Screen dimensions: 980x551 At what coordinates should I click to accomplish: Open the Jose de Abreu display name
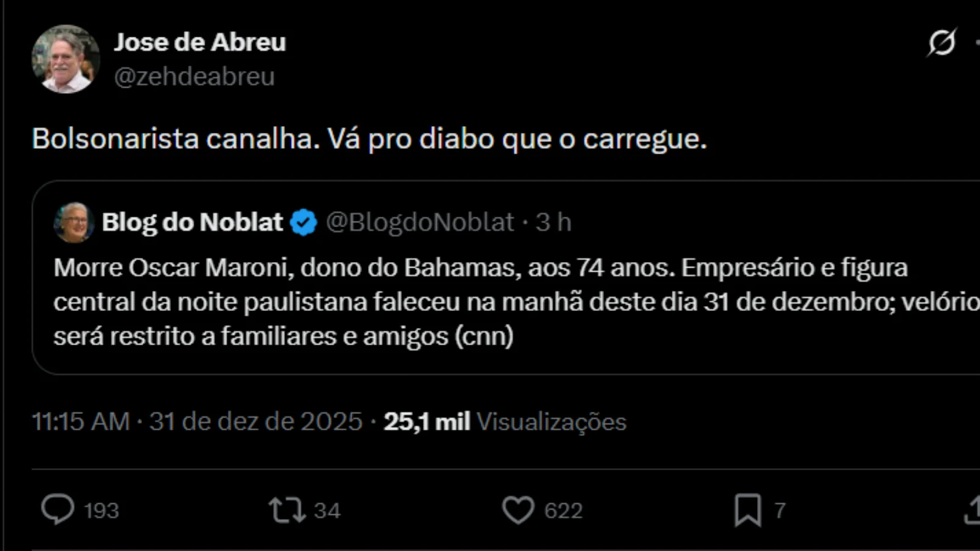pos(200,42)
